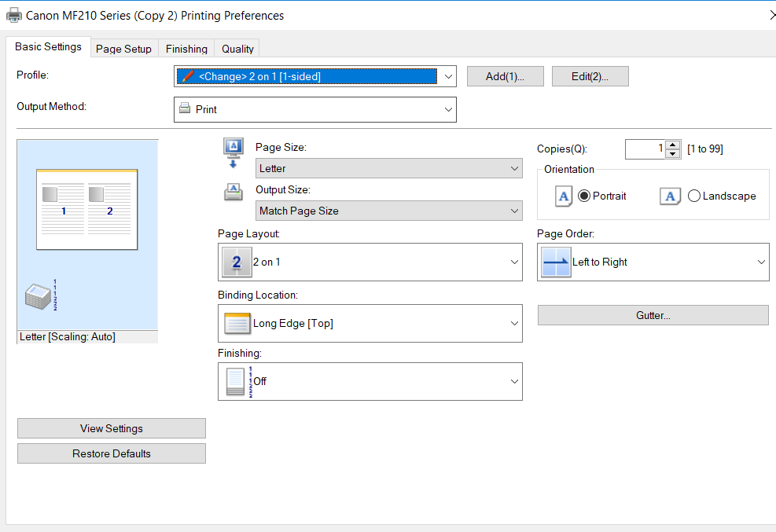Increase the number of copies

[x=673, y=145]
